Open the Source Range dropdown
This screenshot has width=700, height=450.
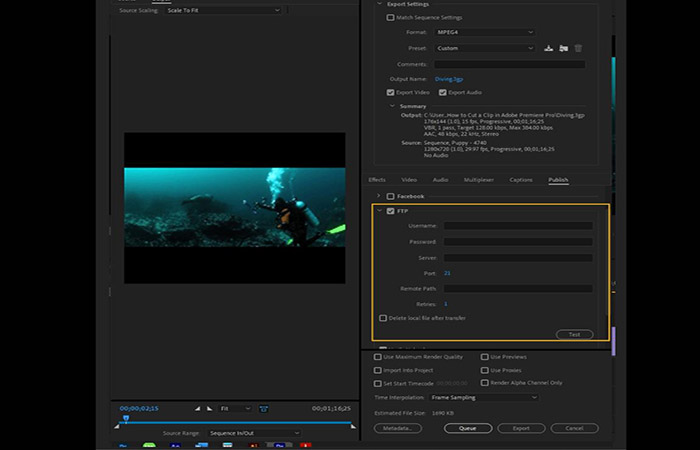pos(254,433)
